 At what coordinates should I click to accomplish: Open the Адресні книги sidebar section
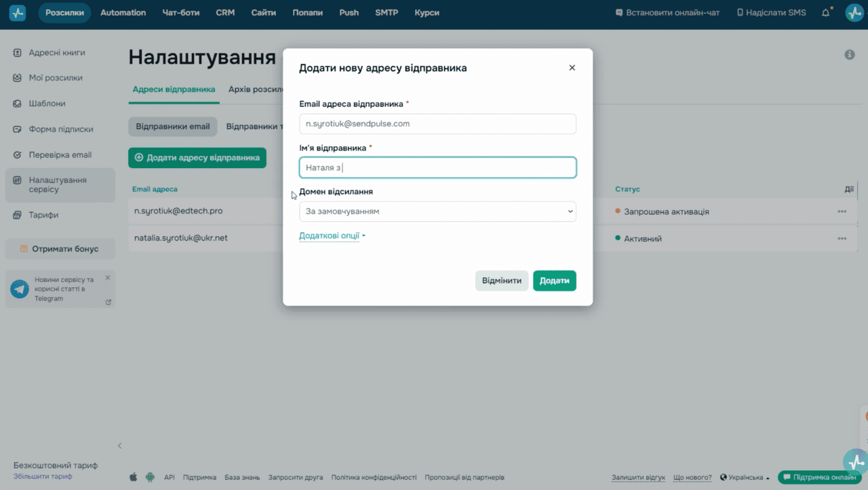57,52
